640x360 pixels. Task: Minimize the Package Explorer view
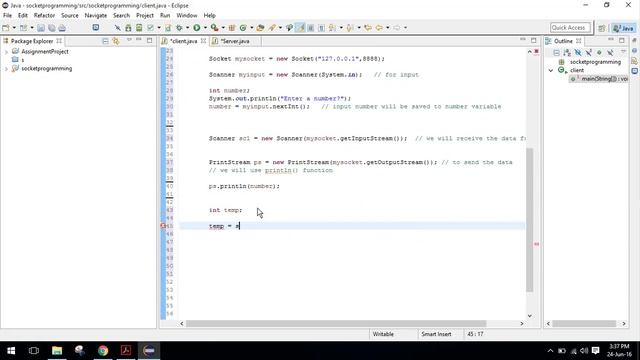click(139, 40)
